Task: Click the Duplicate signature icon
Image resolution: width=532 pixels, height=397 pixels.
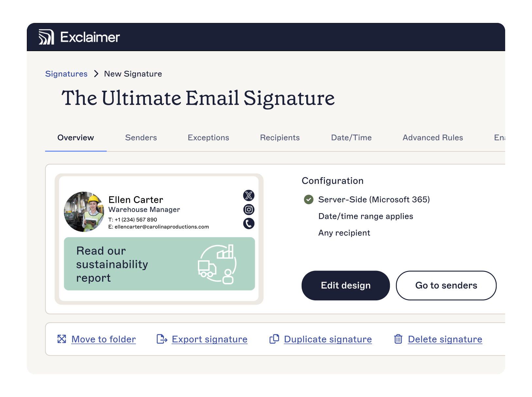Action: 274,339
